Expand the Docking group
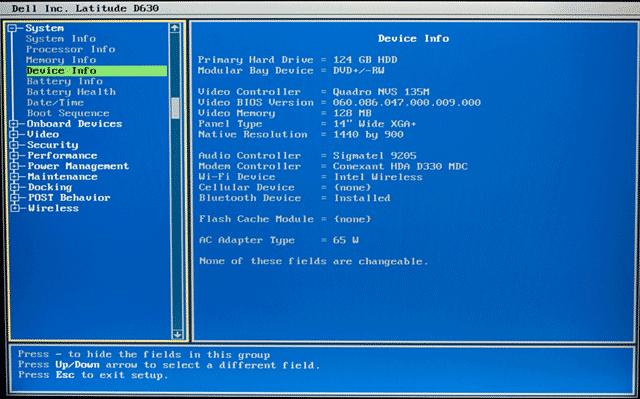 tap(15, 187)
